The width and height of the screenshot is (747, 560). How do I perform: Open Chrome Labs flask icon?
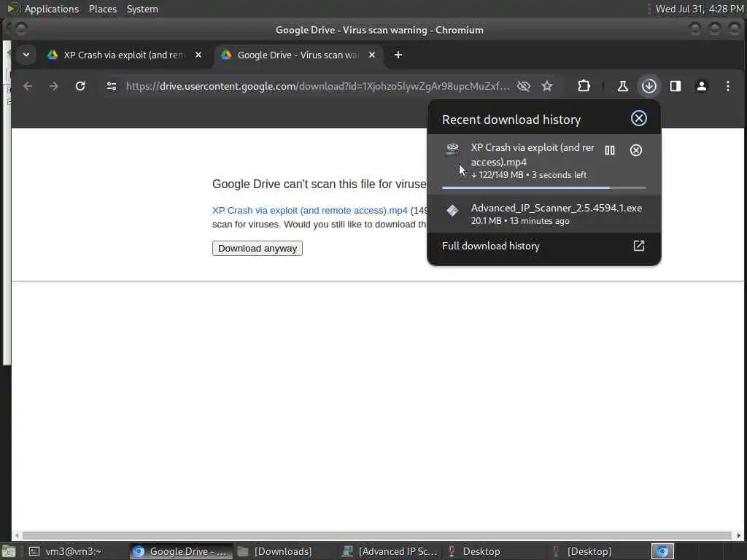623,86
